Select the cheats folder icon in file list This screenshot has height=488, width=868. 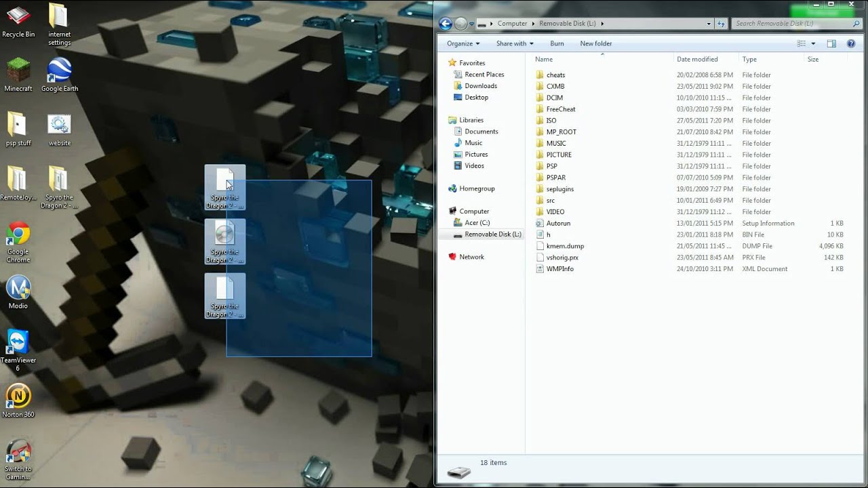point(540,75)
